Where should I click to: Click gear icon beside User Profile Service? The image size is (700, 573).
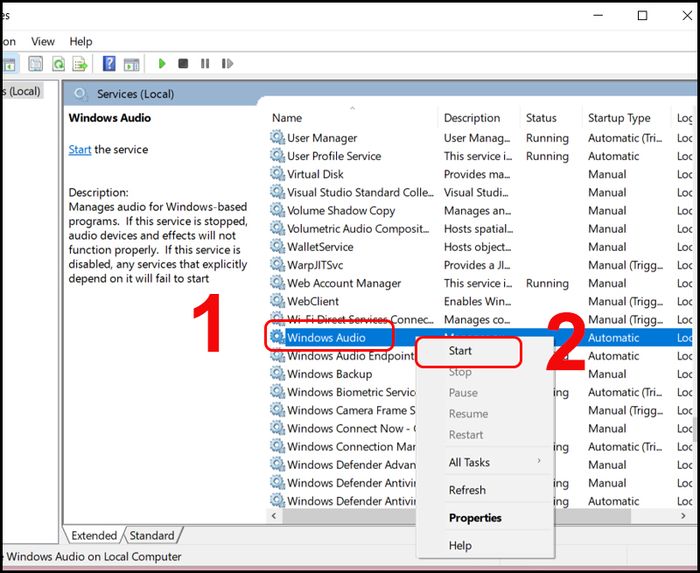(277, 156)
